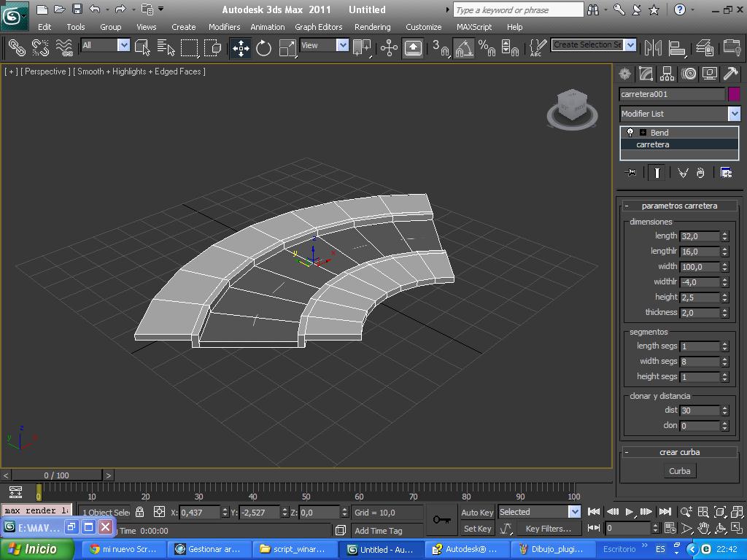Open the Motion panel tab
Viewport: 747px width, 560px height.
tap(688, 74)
